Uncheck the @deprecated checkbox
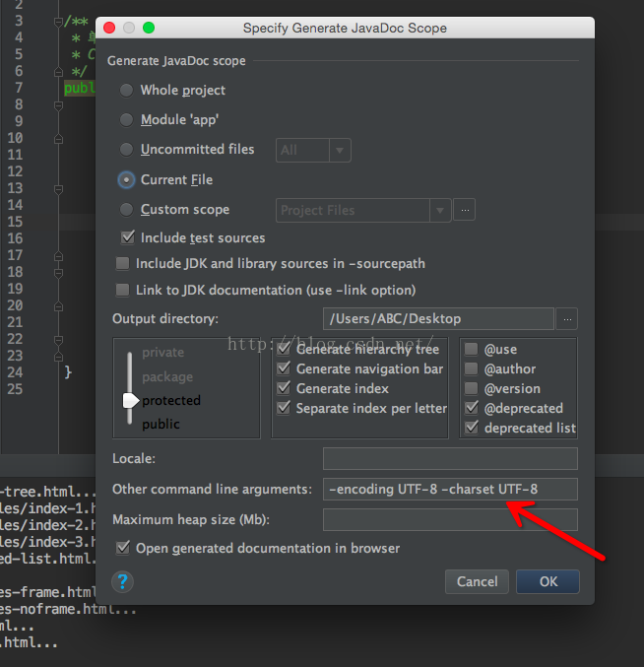 point(472,408)
